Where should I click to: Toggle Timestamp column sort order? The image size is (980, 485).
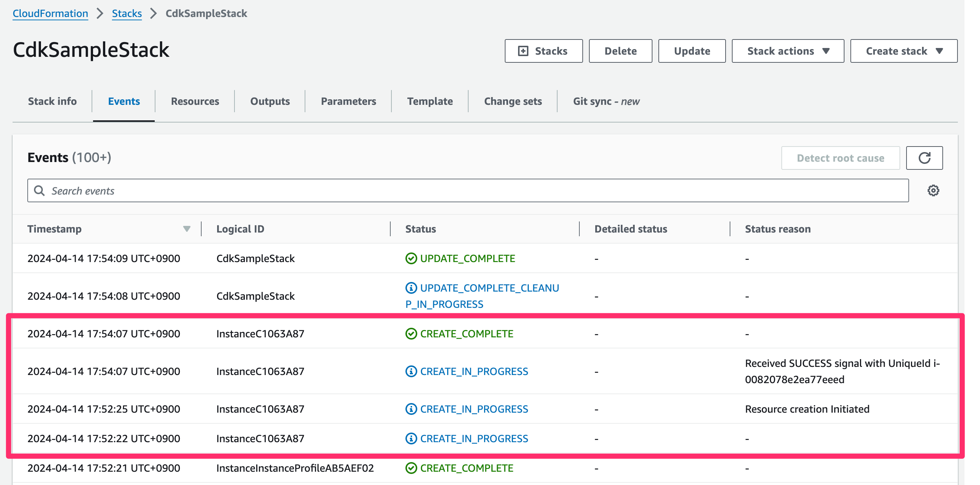click(x=186, y=228)
